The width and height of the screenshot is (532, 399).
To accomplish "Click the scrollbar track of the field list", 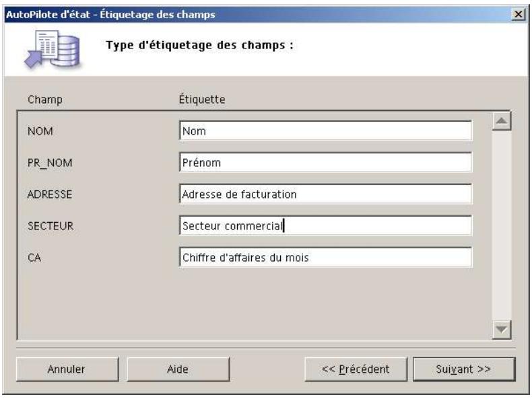I will 502,225.
